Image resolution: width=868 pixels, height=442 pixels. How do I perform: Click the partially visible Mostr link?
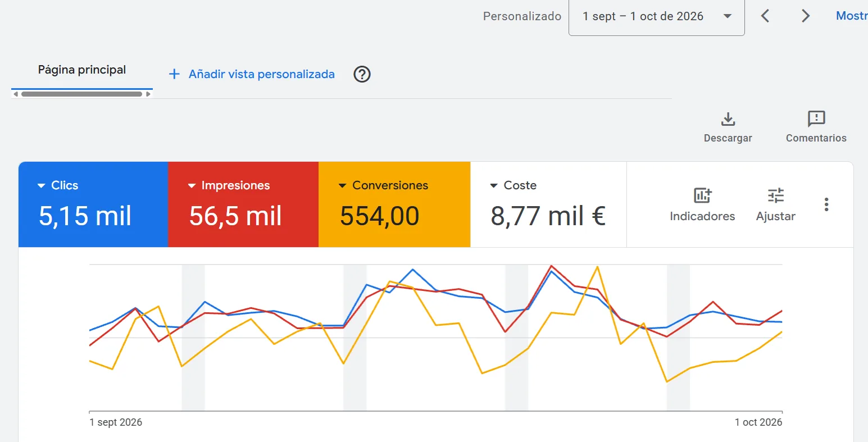pyautogui.click(x=852, y=16)
